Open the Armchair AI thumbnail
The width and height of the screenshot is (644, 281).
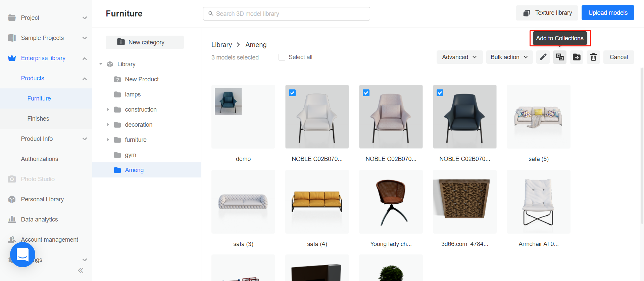click(x=539, y=202)
